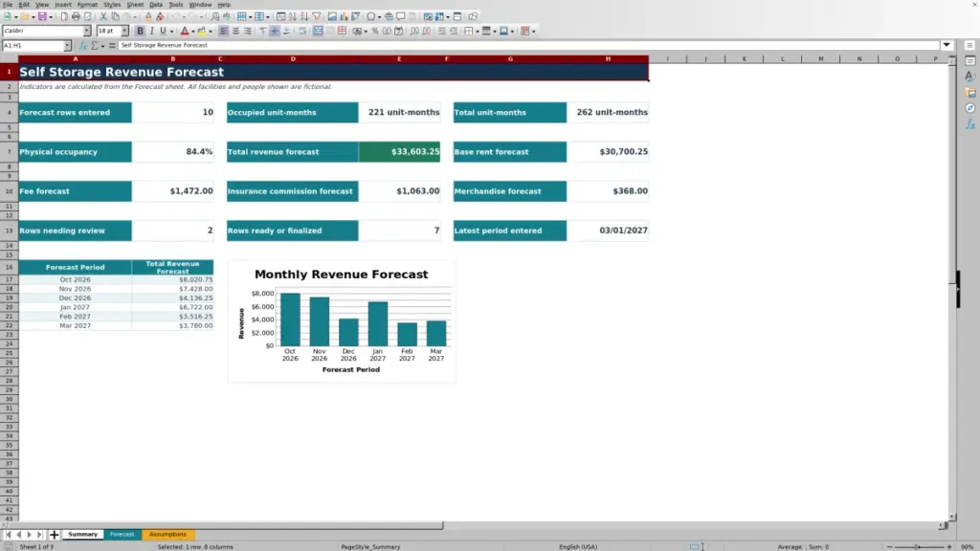Image resolution: width=980 pixels, height=551 pixels.
Task: Open the sidebar Navigator compass icon
Action: [x=970, y=108]
